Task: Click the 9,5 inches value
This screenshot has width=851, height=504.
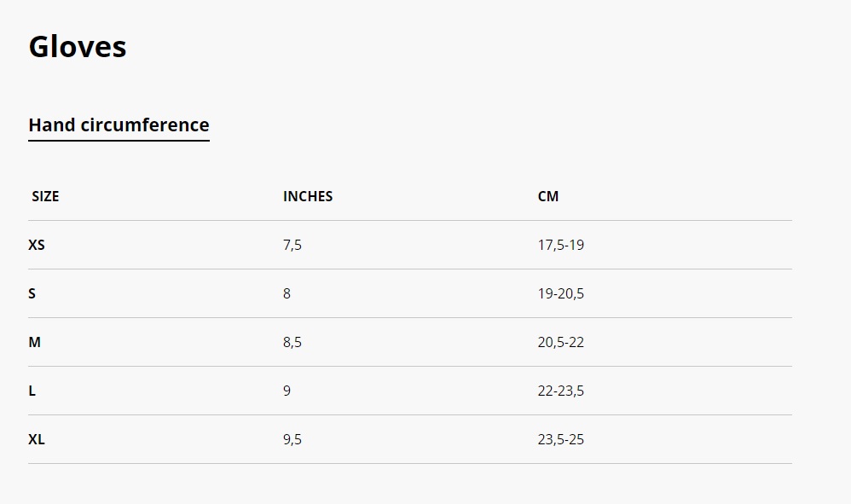Action: click(x=292, y=439)
